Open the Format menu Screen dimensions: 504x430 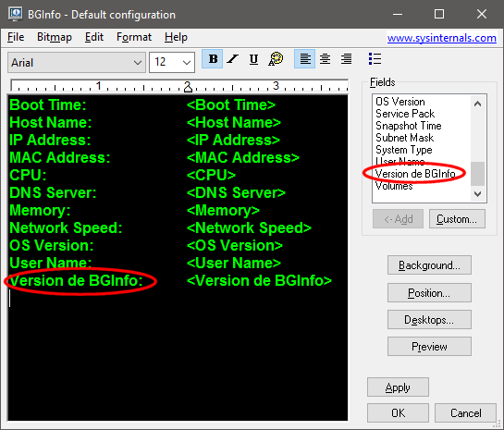pos(134,37)
